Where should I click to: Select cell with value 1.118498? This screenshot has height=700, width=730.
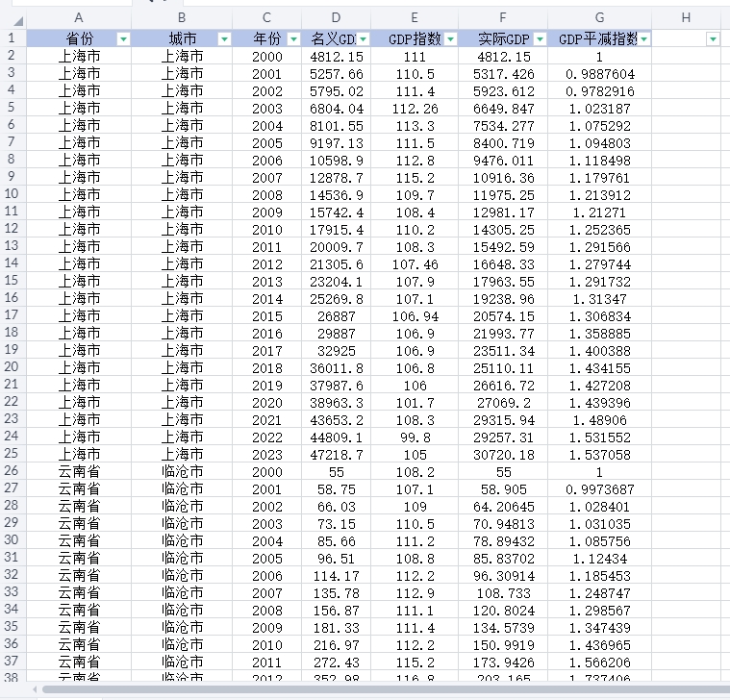pyautogui.click(x=599, y=160)
